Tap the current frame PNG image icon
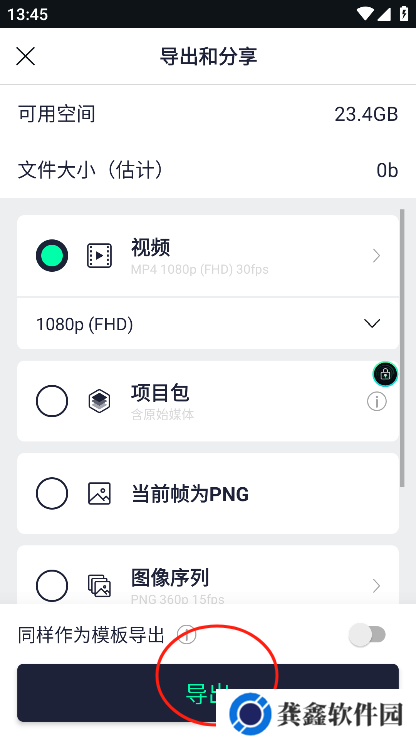Screen dimensions: 416x739 pyautogui.click(x=99, y=493)
